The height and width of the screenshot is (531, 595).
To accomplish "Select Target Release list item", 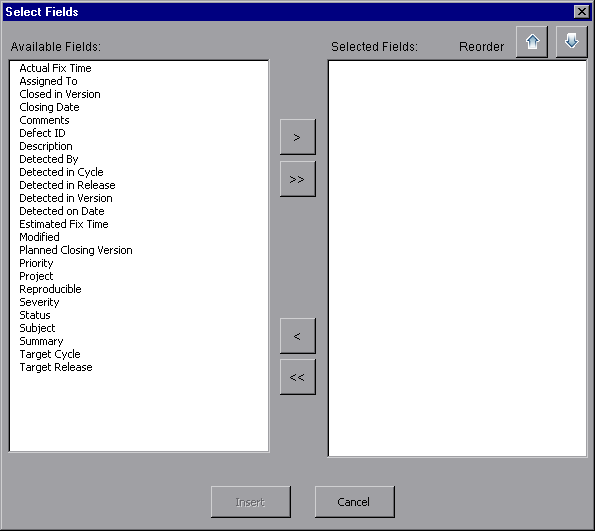I will pyautogui.click(x=56, y=367).
